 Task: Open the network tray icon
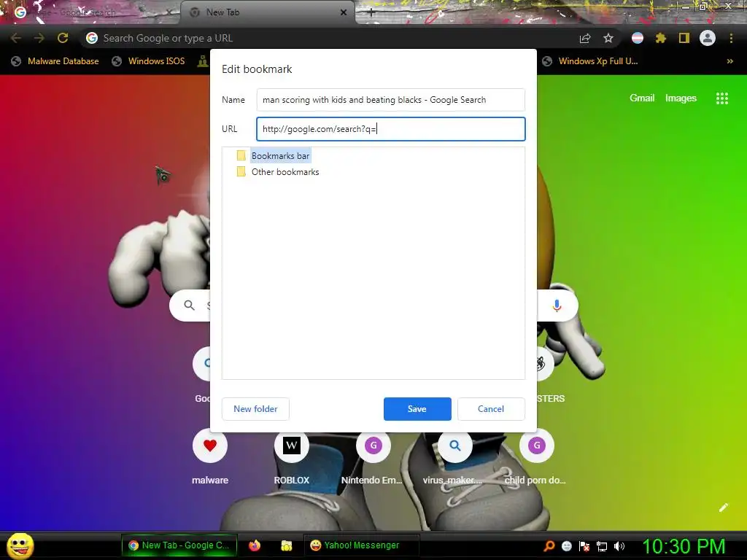(602, 546)
